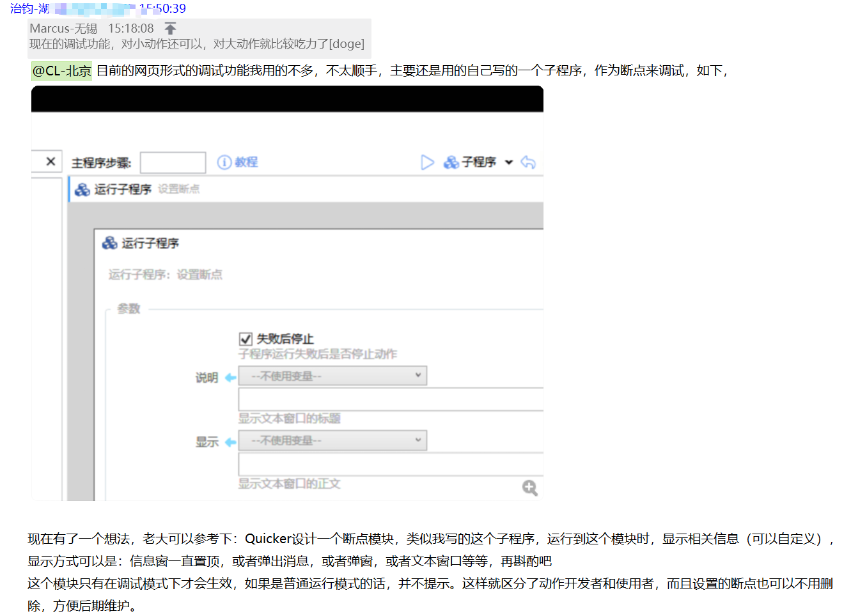851x616 pixels.
Task: Click the 显示文本窗口的正文 hint text
Action: [289, 484]
